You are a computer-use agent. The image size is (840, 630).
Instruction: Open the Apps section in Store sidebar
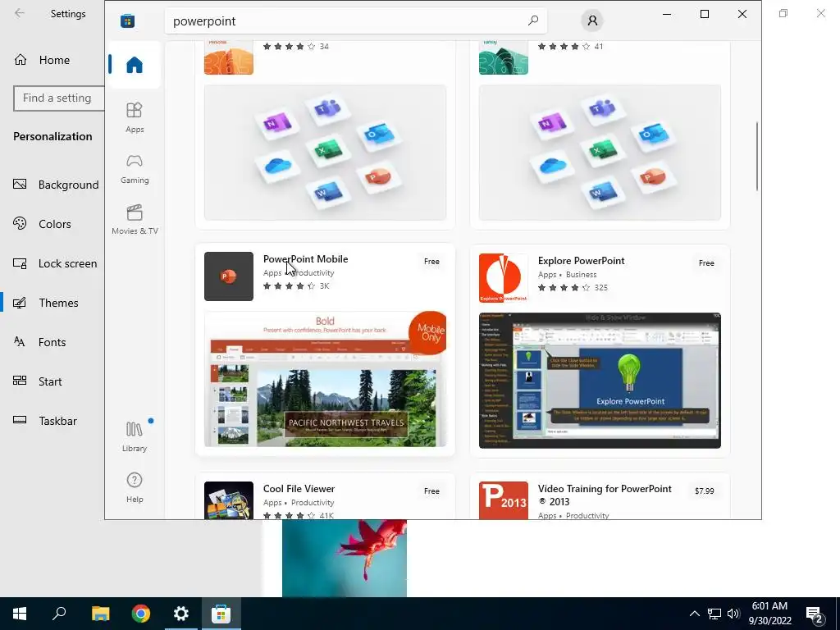coord(135,117)
